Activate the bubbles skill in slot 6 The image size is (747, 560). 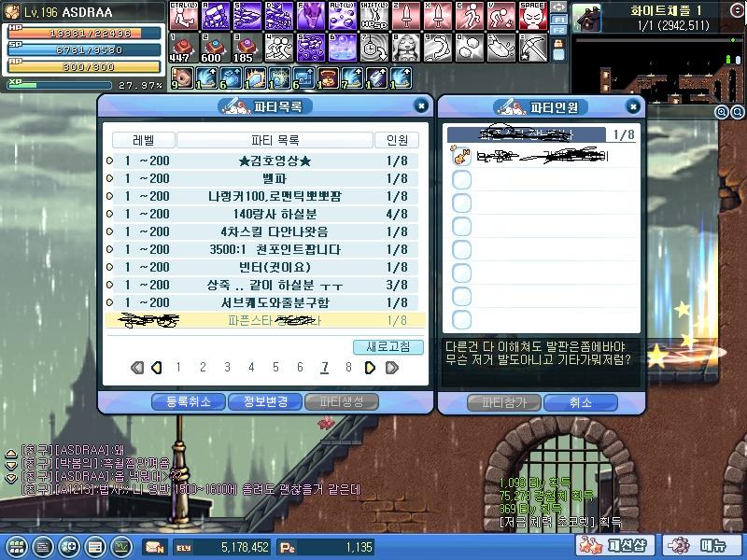coord(343,48)
